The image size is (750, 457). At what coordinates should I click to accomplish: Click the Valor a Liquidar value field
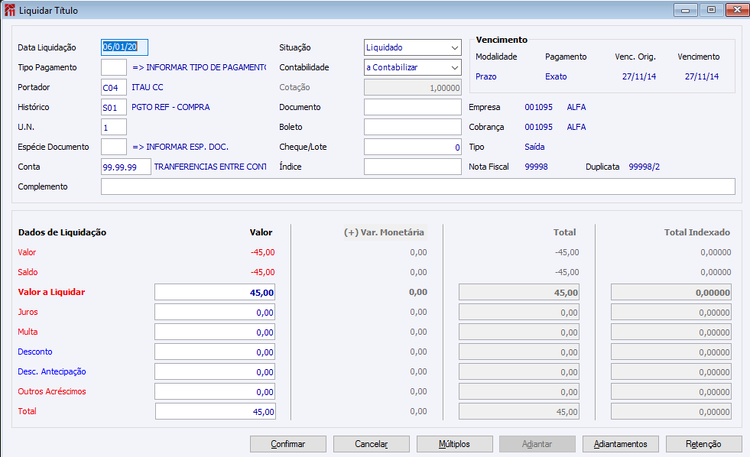[x=215, y=292]
